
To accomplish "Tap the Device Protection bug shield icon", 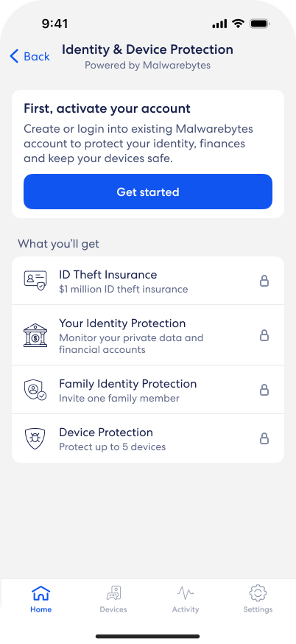I will pyautogui.click(x=35, y=438).
